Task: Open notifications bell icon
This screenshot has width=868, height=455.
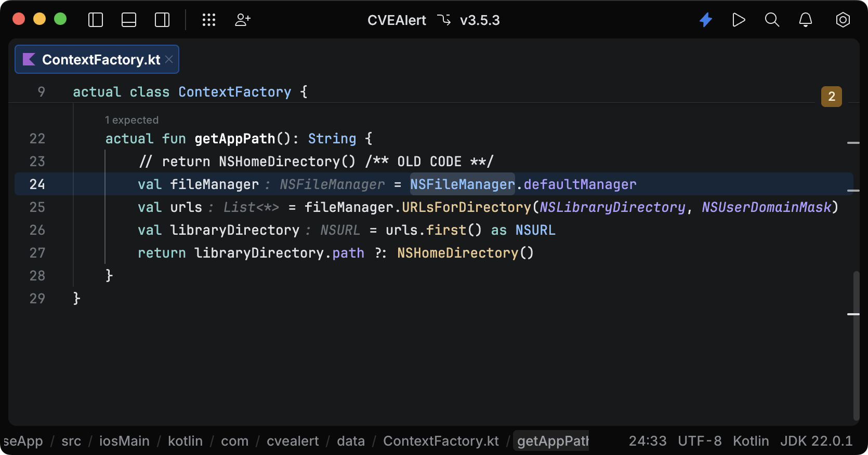Action: tap(806, 20)
